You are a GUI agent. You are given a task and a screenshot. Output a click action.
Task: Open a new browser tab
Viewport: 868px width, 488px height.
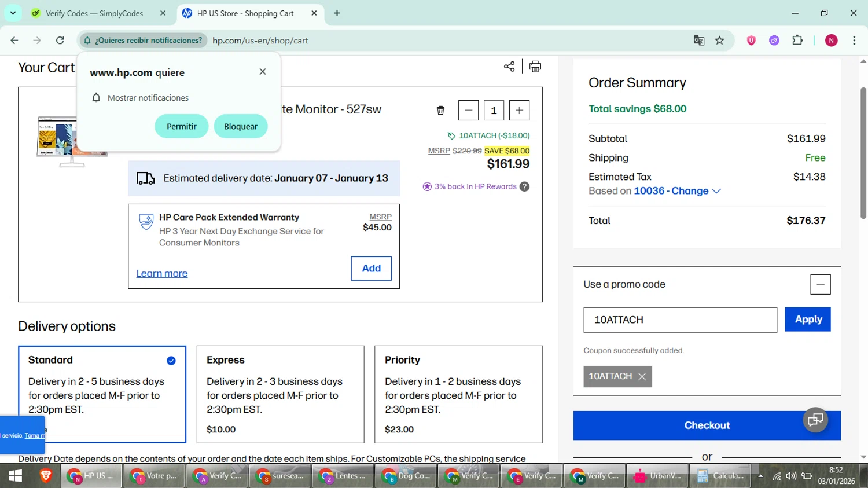337,13
